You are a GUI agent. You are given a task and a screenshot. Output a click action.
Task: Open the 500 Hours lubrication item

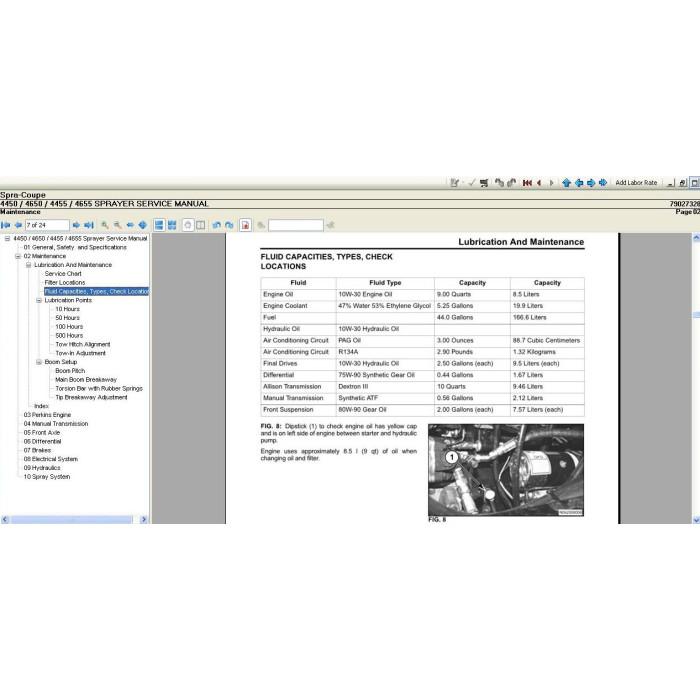click(x=69, y=336)
